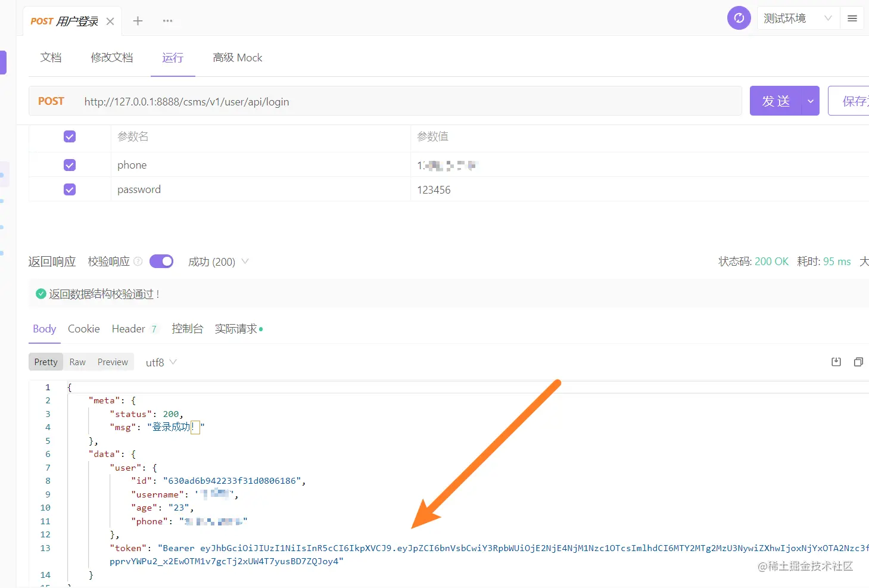Open a new tab with the plus icon
The width and height of the screenshot is (869, 588).
(138, 21)
